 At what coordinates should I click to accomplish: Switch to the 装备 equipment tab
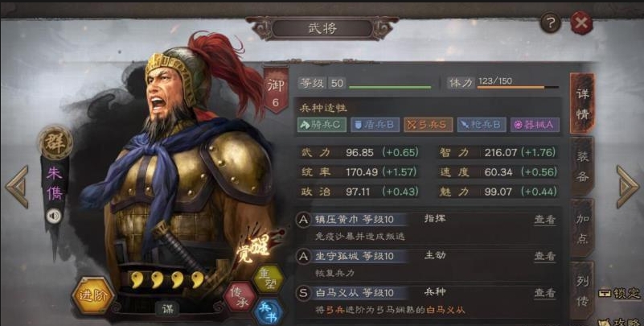582,167
